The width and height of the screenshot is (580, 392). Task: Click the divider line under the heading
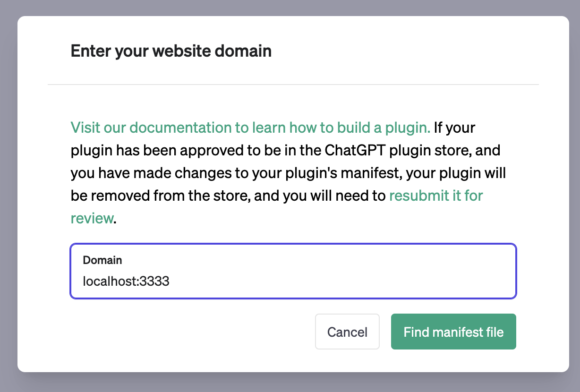tap(293, 85)
